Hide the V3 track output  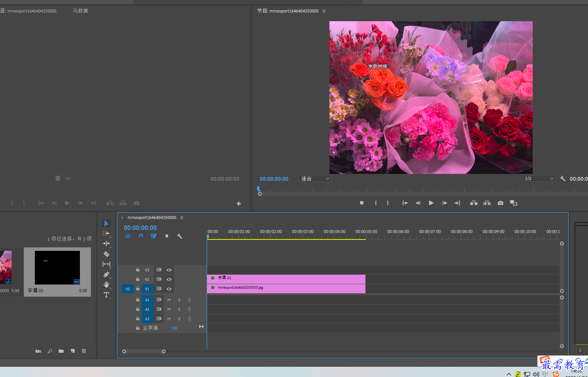[169, 270]
